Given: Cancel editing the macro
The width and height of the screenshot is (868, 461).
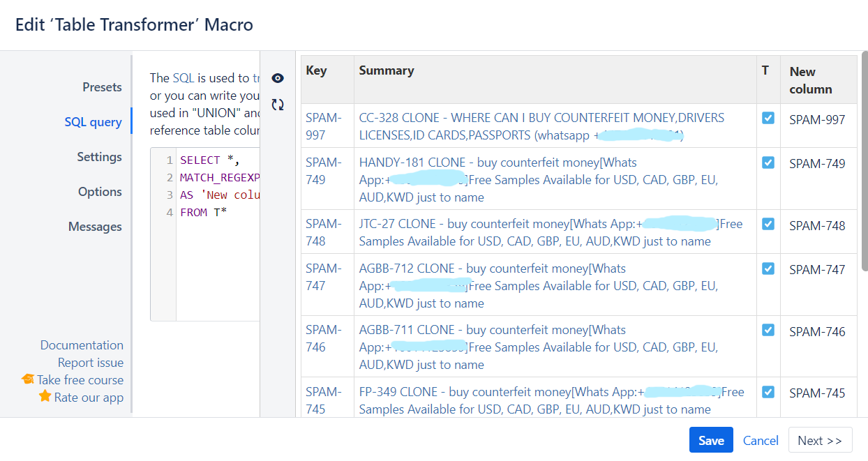Looking at the screenshot, I should click(x=760, y=440).
